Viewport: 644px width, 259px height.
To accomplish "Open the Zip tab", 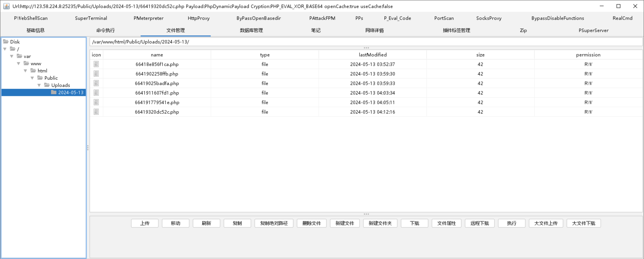I will (523, 30).
